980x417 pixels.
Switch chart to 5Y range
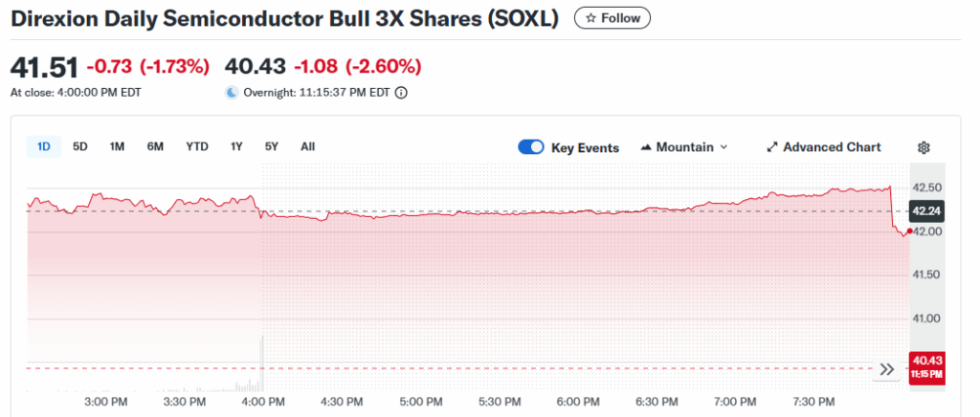[272, 146]
